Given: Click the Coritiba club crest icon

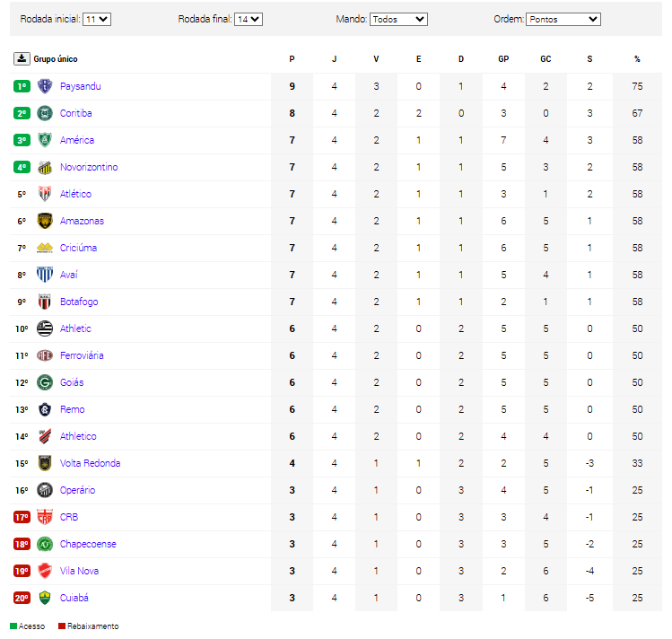Looking at the screenshot, I should [45, 113].
